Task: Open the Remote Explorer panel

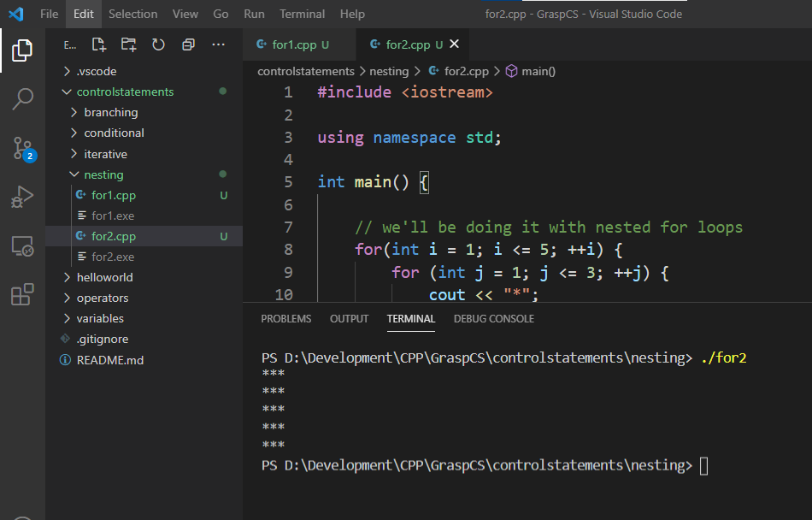Action: tap(21, 244)
